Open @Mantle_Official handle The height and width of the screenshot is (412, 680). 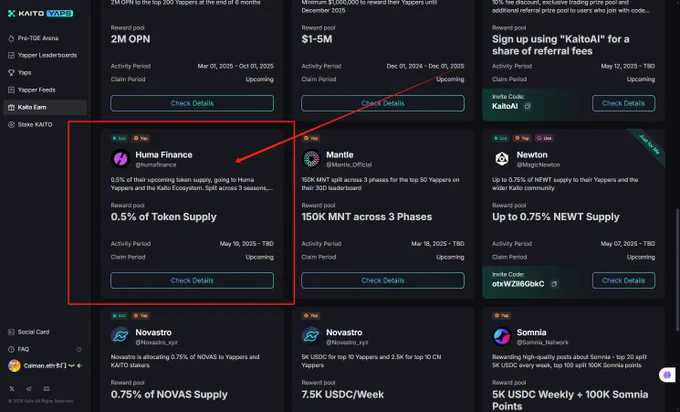click(349, 165)
